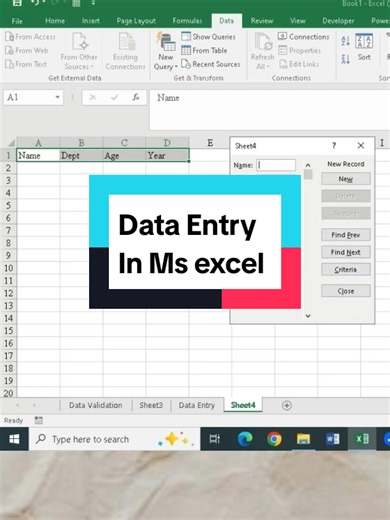390x520 pixels.
Task: Sort Z to A descending
Action: tap(346, 59)
